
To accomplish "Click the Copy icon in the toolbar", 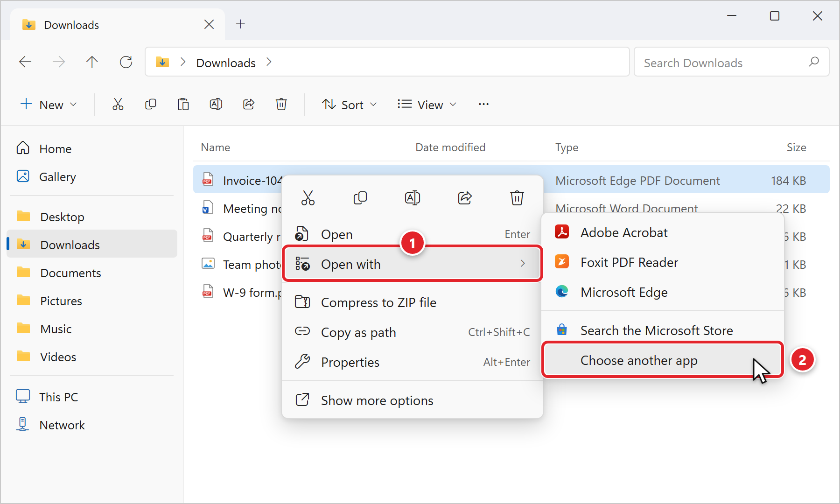I will coord(151,105).
